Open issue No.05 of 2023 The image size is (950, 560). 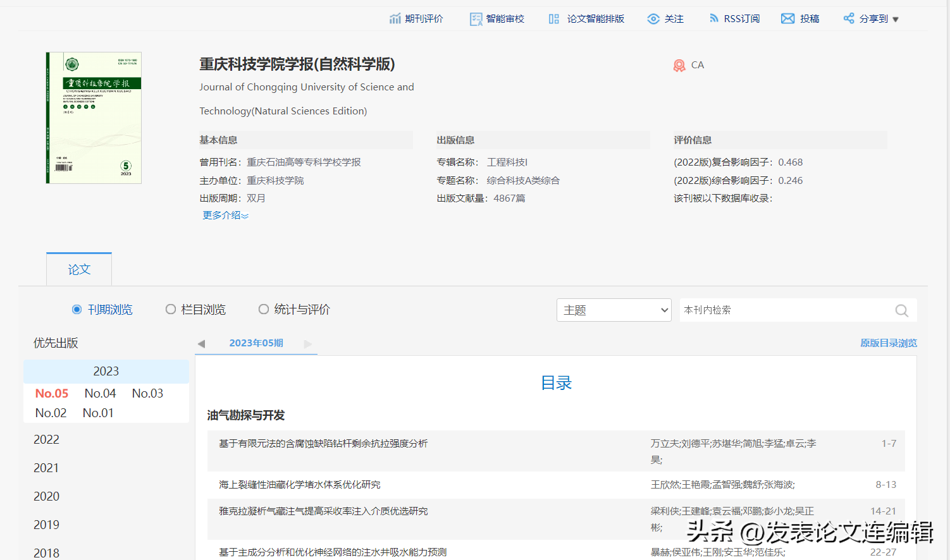coord(52,394)
